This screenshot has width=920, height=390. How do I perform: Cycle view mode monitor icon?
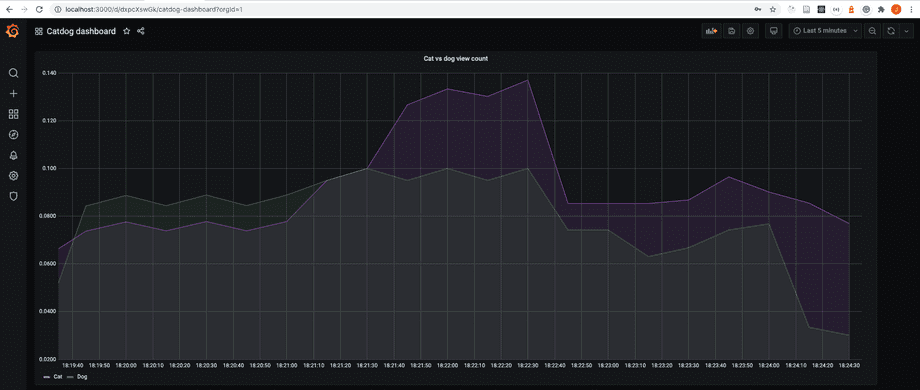[x=773, y=31]
